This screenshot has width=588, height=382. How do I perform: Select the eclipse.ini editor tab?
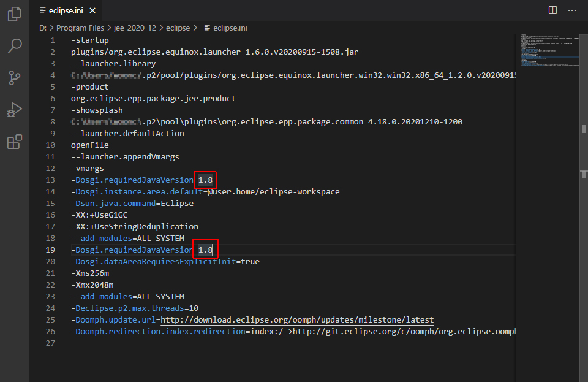66,11
